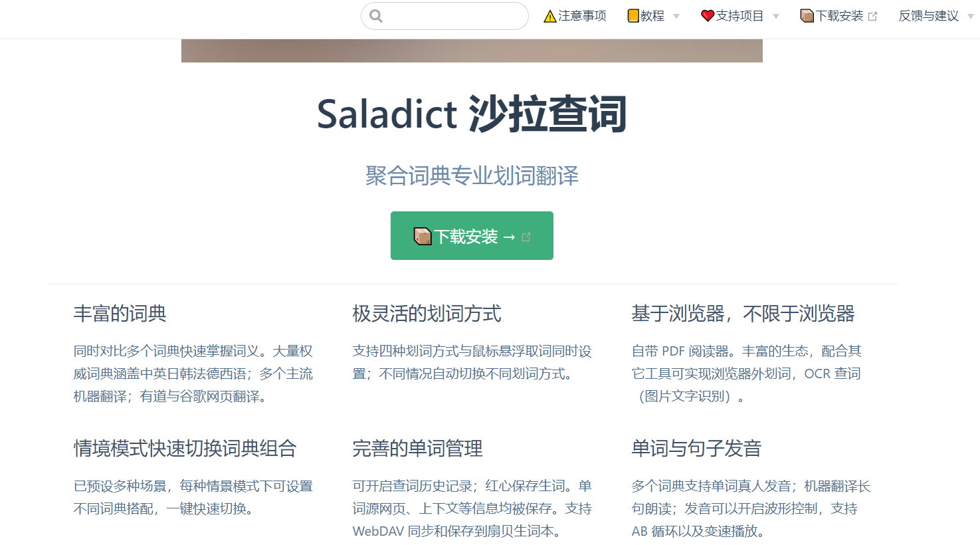Viewport: 980px width, 545px height.
Task: Focus the navigation search field
Action: pyautogui.click(x=444, y=16)
